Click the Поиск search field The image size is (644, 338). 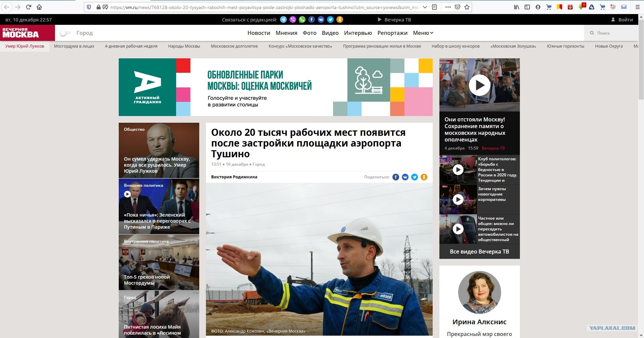(614, 33)
